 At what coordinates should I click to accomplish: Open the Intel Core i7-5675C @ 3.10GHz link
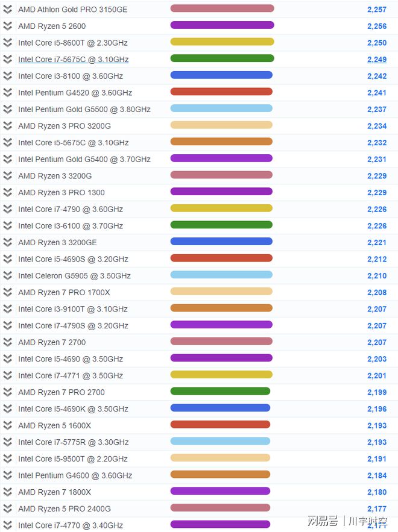tap(73, 60)
